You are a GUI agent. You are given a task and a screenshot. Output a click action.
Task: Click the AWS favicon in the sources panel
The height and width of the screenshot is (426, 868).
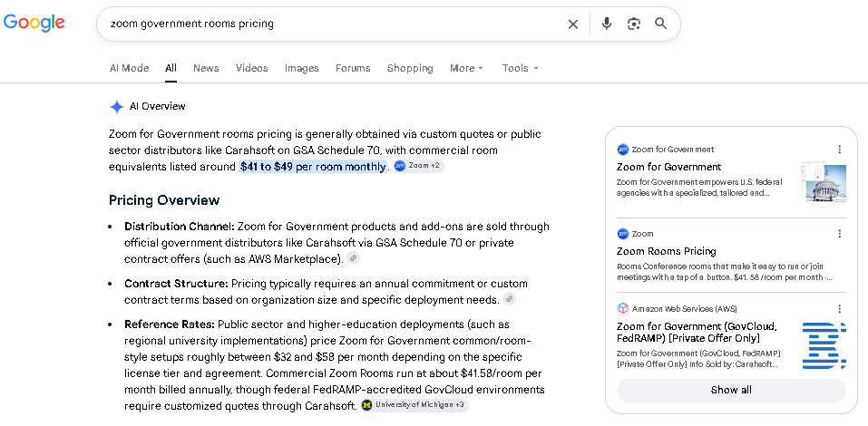tap(623, 309)
